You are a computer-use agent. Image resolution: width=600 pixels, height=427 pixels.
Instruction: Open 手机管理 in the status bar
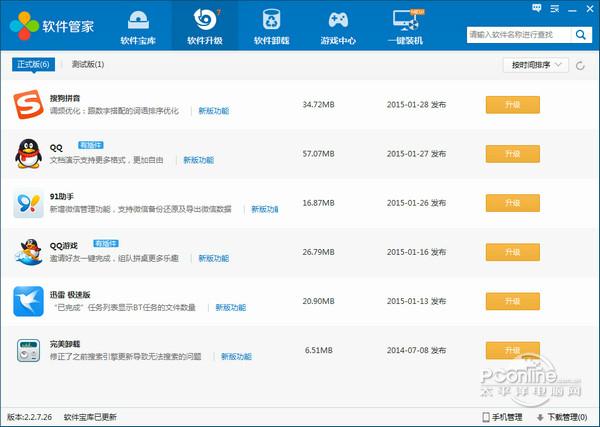[503, 417]
